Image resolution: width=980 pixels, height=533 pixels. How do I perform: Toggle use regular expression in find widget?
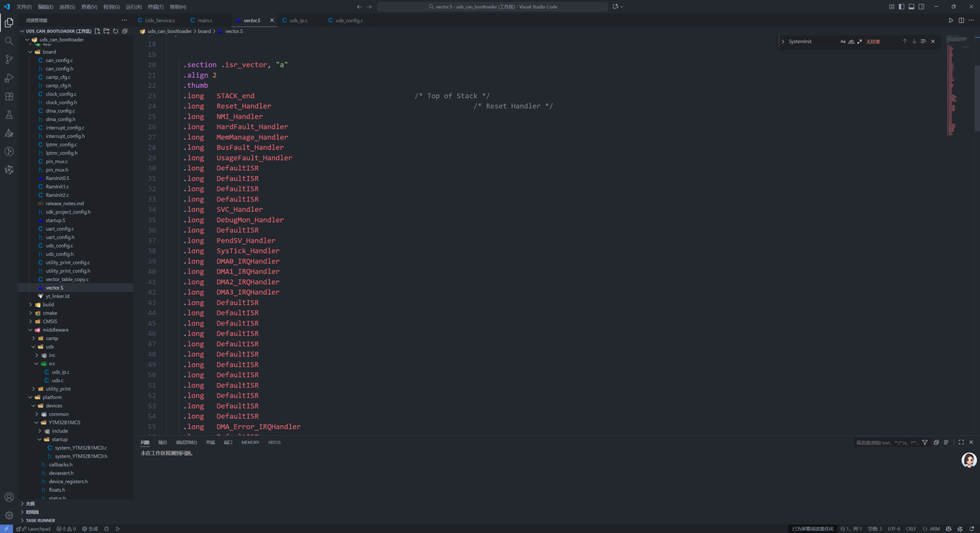coord(859,41)
